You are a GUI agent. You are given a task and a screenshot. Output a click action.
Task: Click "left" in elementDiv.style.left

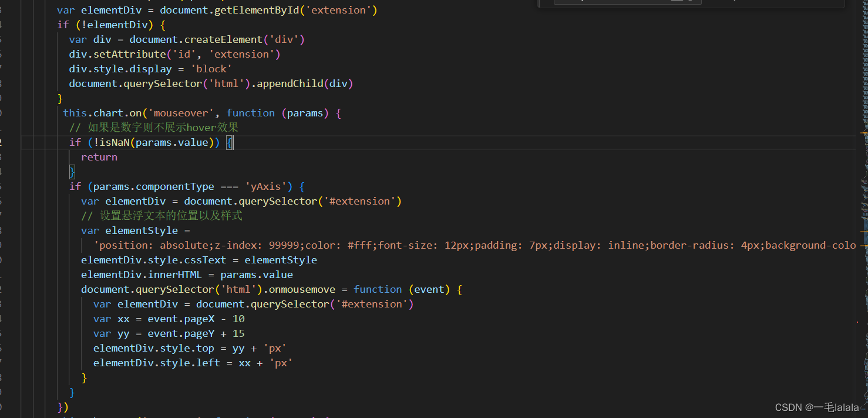coord(208,363)
